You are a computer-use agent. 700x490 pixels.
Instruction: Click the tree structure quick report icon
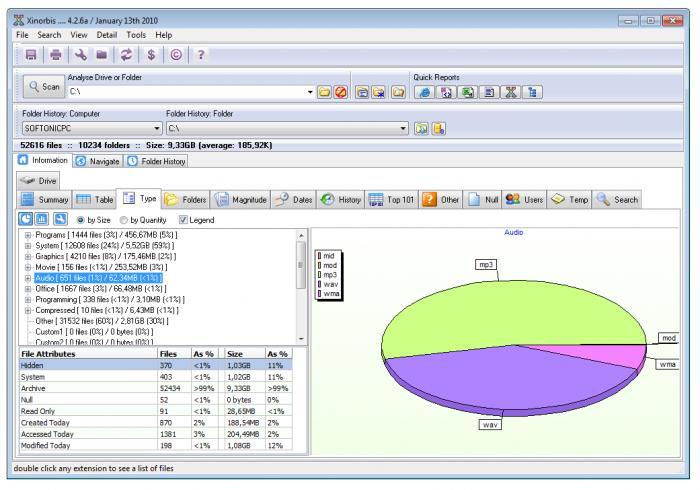click(x=532, y=92)
